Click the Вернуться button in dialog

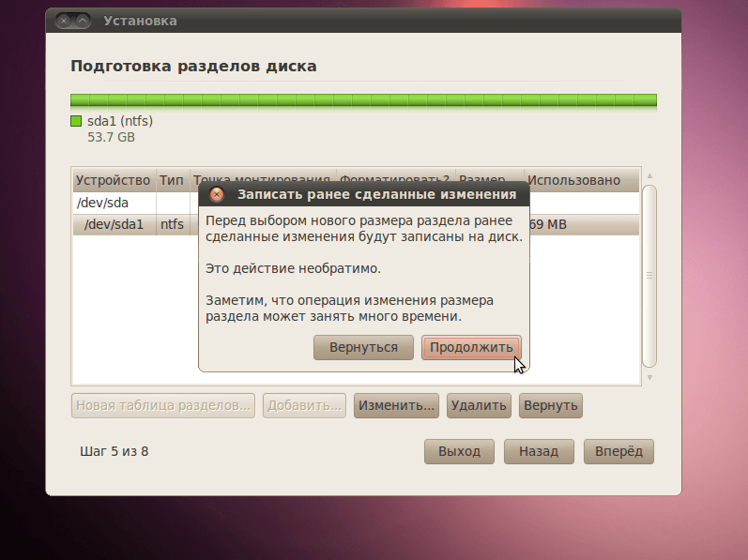(x=363, y=347)
